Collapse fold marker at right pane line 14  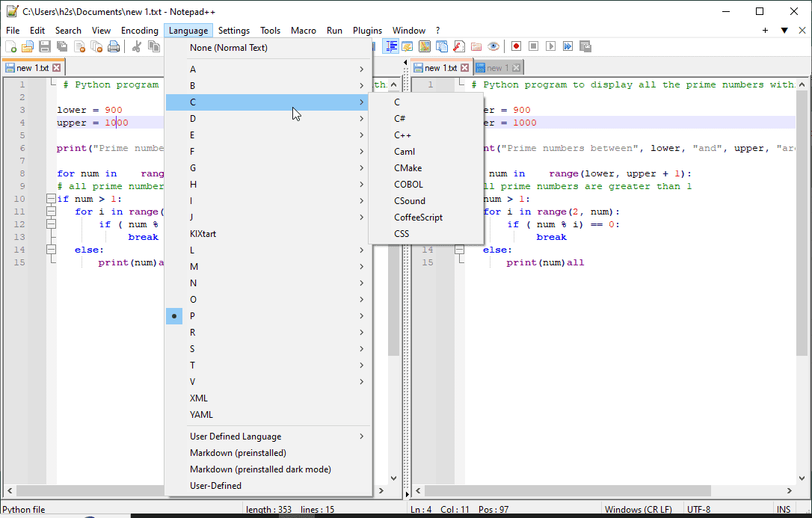click(459, 250)
